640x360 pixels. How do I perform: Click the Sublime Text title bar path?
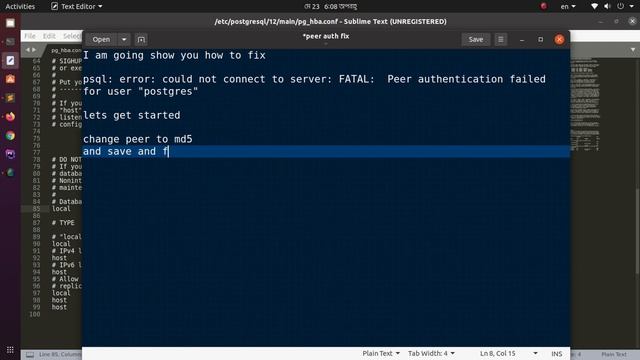pyautogui.click(x=331, y=22)
